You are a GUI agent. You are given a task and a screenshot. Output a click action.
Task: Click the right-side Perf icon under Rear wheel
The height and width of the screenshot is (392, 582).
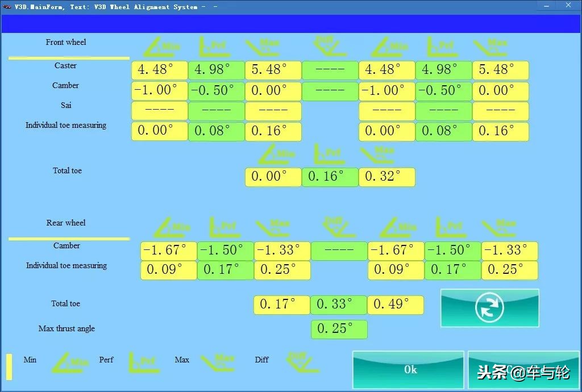pos(451,227)
